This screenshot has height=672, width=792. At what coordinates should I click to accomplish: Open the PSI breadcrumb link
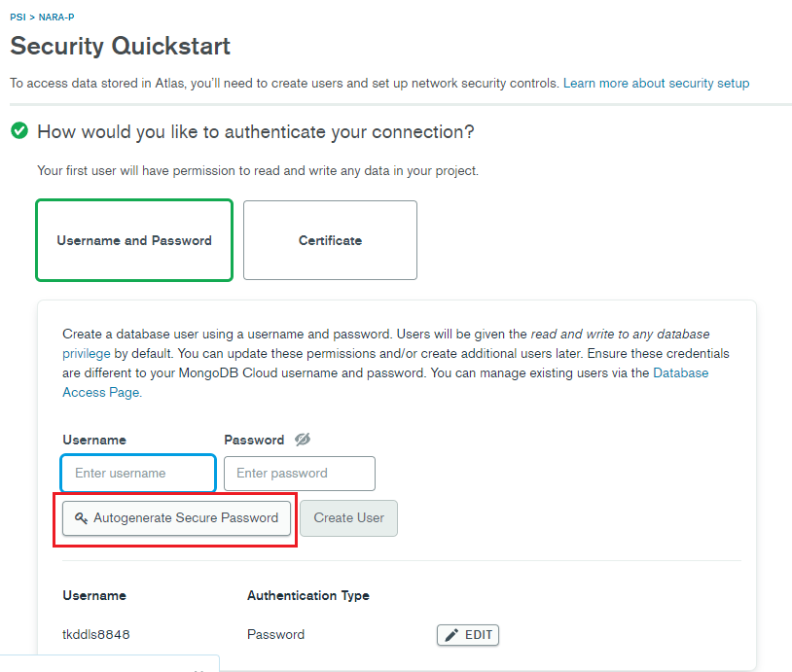[x=18, y=18]
